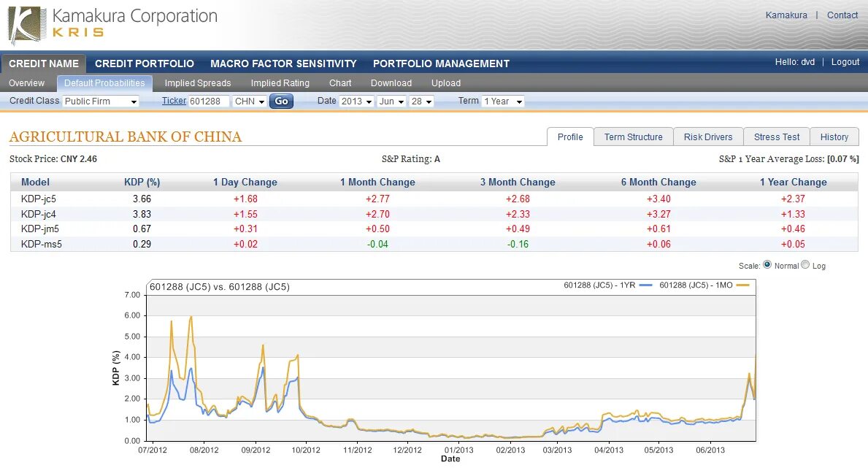The height and width of the screenshot is (468, 868).
Task: Go to Implied Spreads submenu
Action: (198, 83)
